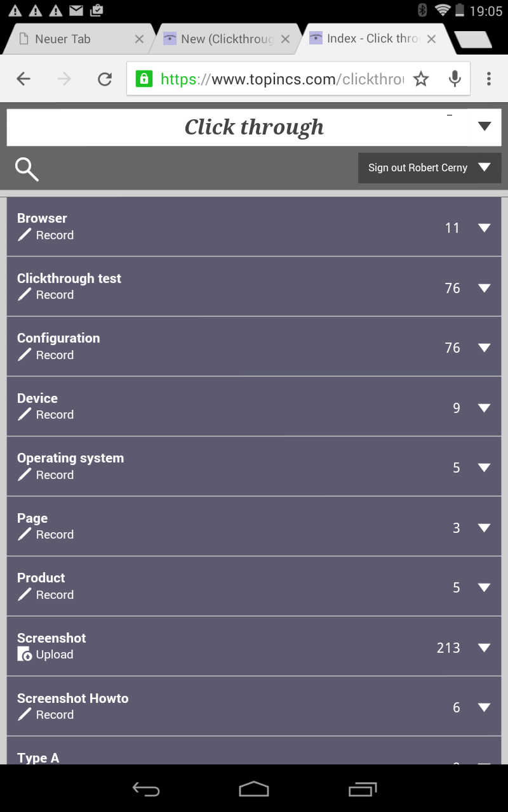This screenshot has height=812, width=508.
Task: Tap the microphone voice search icon
Action: pos(455,79)
